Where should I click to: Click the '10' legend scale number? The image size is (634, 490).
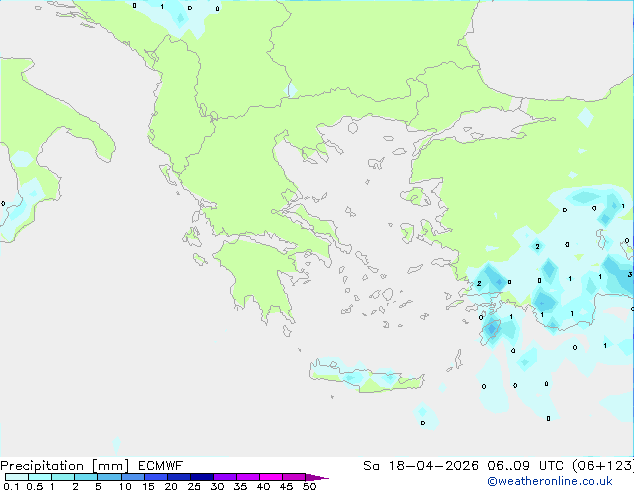(x=125, y=486)
